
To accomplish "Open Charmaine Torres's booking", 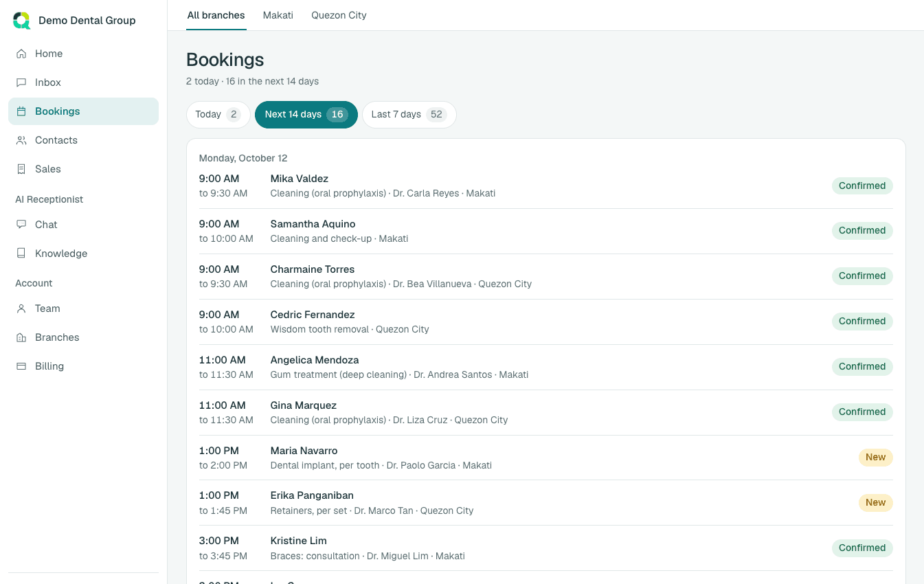I will click(x=545, y=276).
